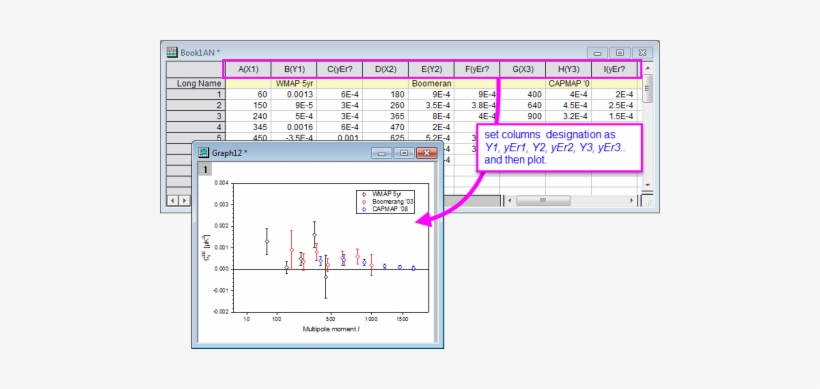Click the 'WMAP 5yr' long name cell
This screenshot has width=820, height=389.
click(294, 83)
